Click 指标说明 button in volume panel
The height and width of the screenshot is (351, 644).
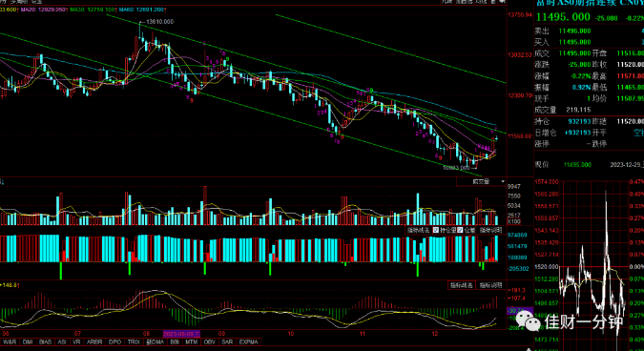point(491,230)
